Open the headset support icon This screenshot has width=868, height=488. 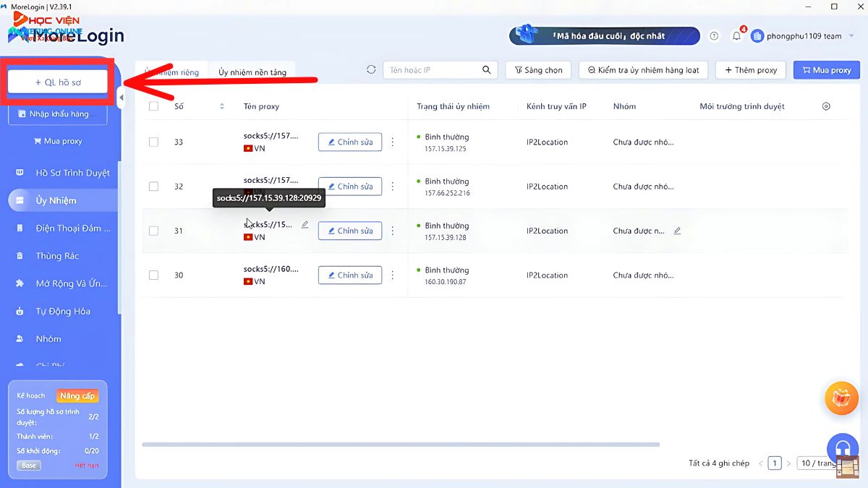(x=842, y=449)
